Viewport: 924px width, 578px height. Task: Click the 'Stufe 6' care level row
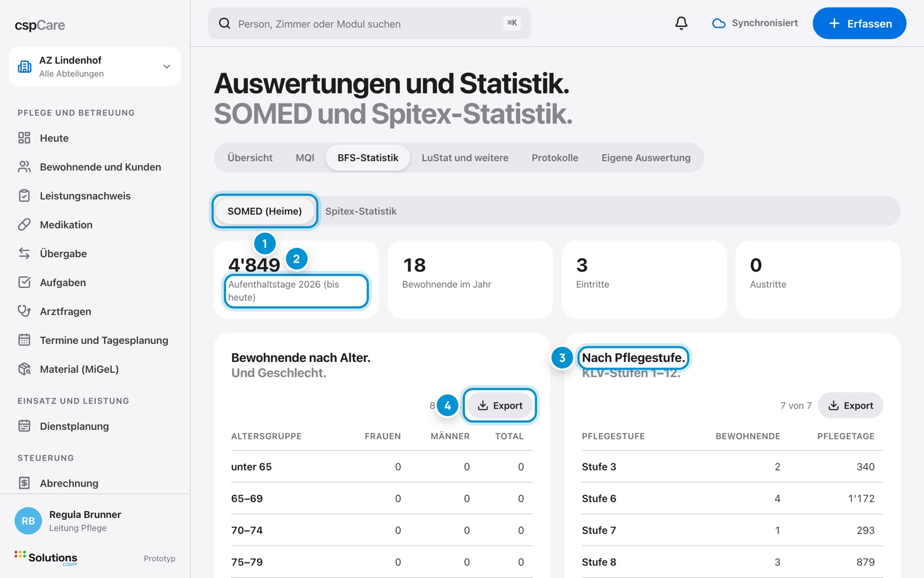pyautogui.click(x=732, y=498)
